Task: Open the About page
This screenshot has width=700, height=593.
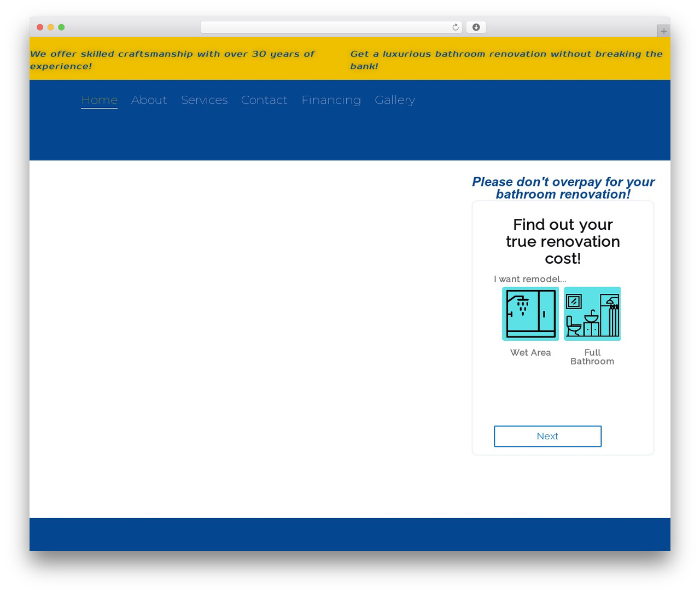Action: tap(149, 100)
